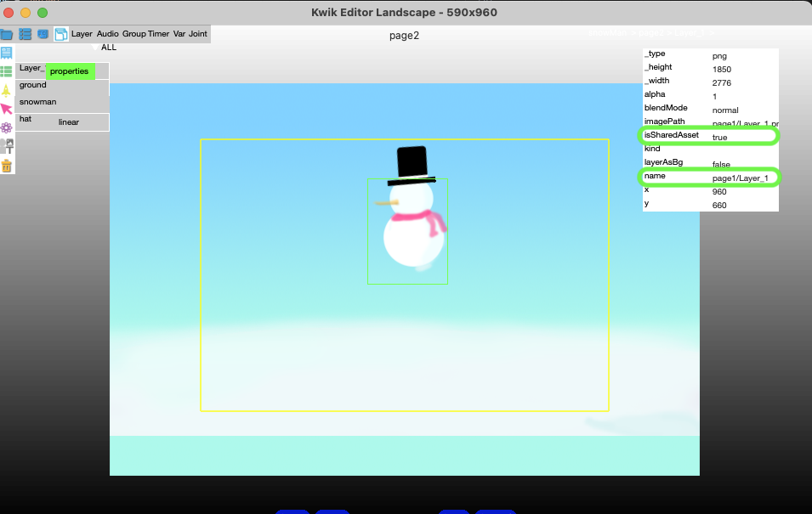Image resolution: width=812 pixels, height=514 pixels.
Task: Click the purple atom icon in sidebar
Action: tap(7, 127)
